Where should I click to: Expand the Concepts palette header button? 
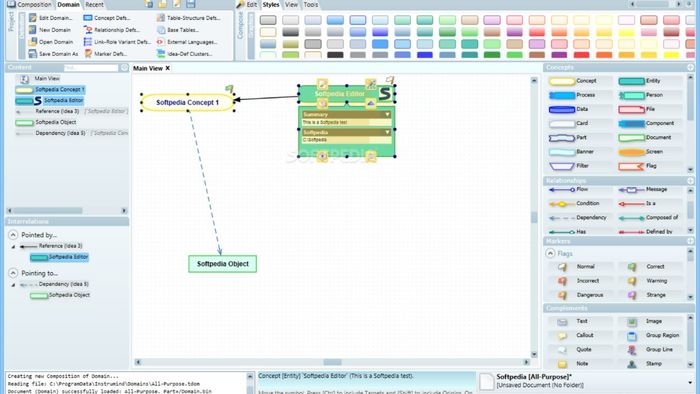click(690, 67)
